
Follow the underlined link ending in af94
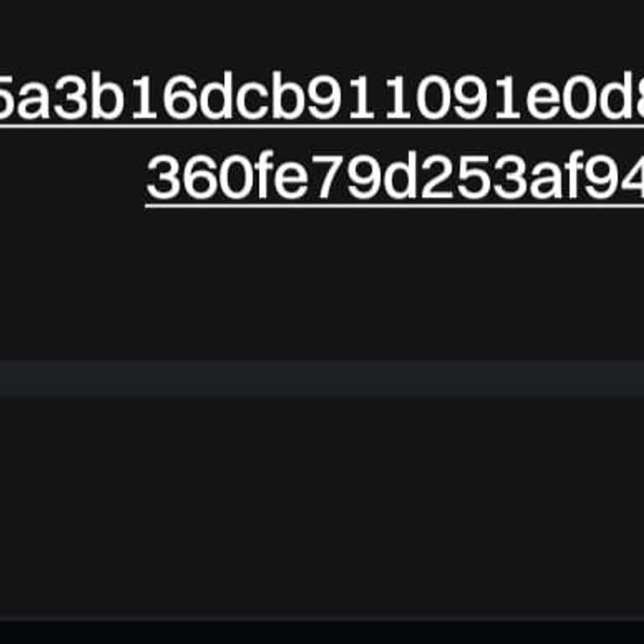coord(395,179)
